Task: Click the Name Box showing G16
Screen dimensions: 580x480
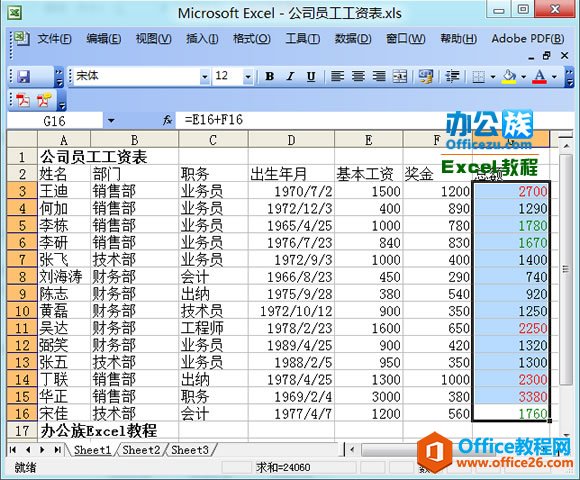Action: click(55, 121)
